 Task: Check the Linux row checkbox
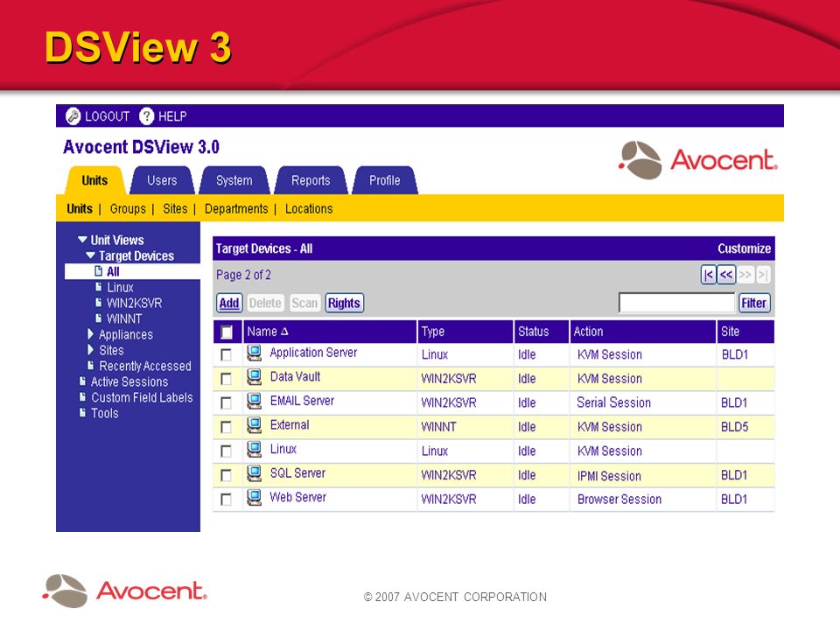tap(226, 451)
